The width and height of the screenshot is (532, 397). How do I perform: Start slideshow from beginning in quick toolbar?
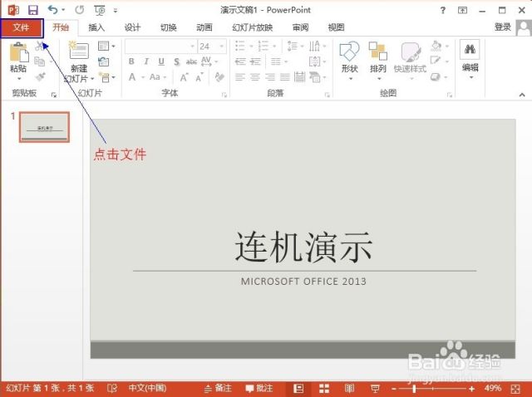tap(100, 11)
